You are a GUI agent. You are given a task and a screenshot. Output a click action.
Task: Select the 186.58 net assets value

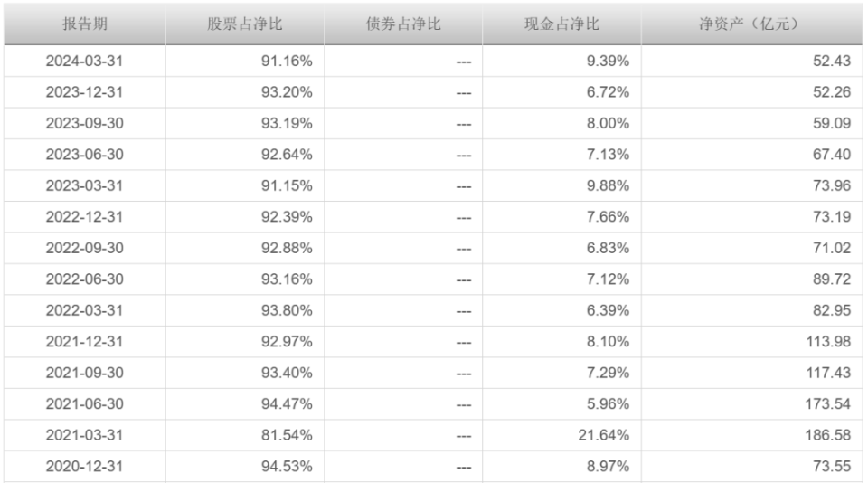[x=827, y=435]
